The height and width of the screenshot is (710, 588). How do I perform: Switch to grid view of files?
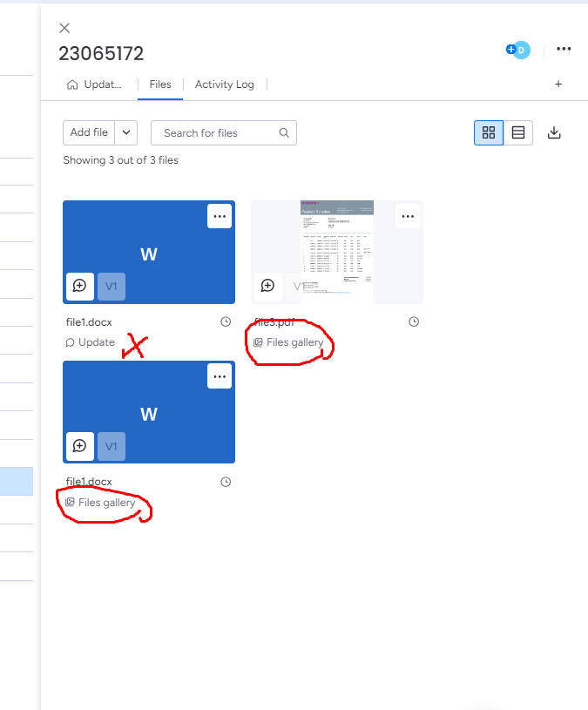(489, 132)
